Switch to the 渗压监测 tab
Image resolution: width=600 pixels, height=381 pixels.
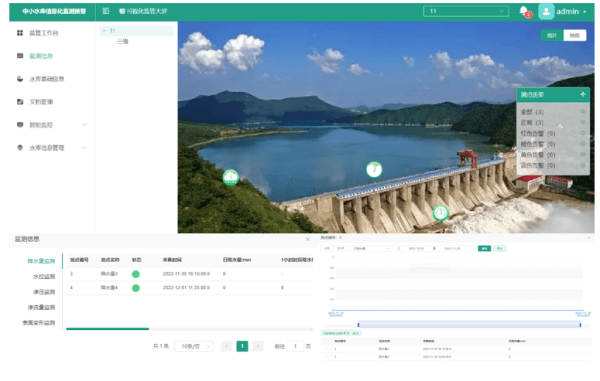[44, 292]
